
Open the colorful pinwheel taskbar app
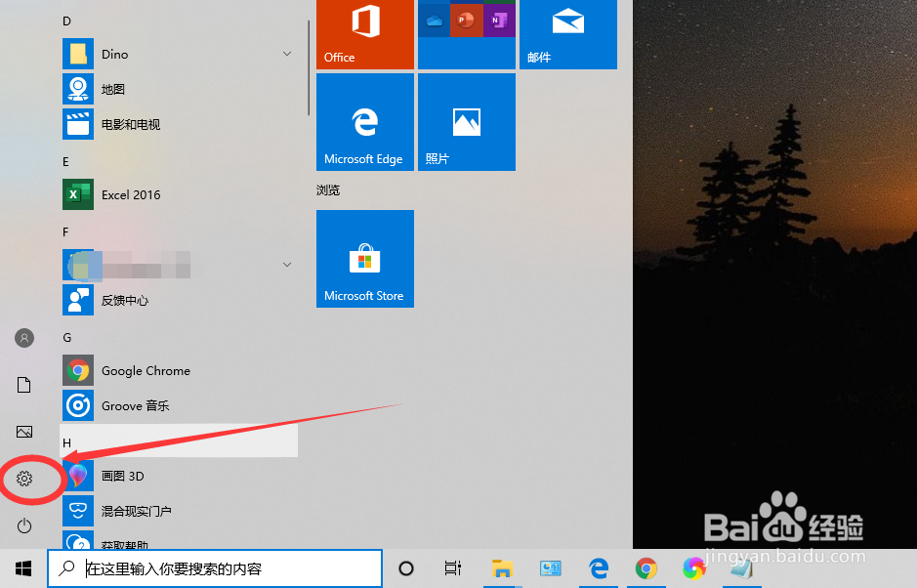coord(694,568)
